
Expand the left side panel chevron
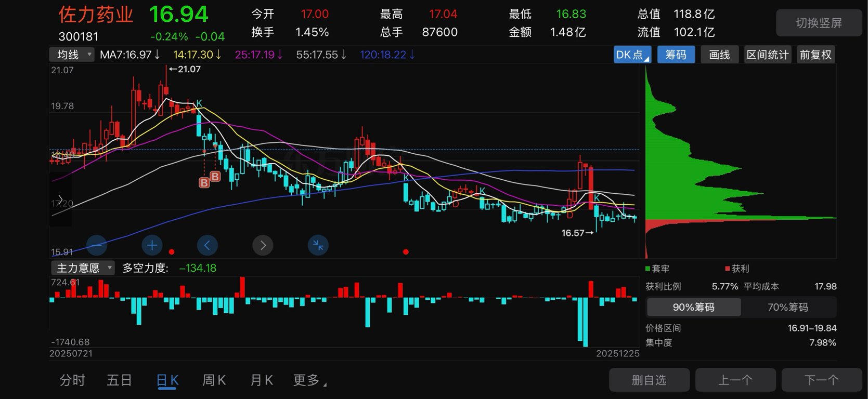point(60,200)
